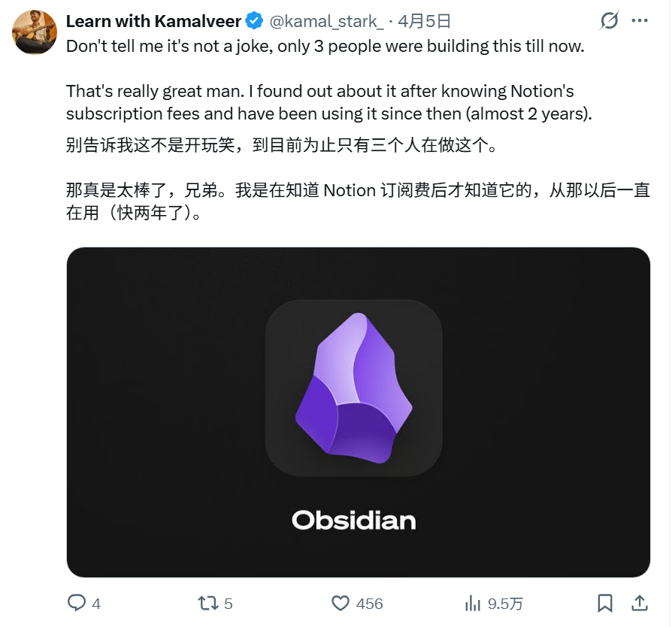Open the reply dialog via comment icon
Viewport: 672px width, 627px height.
point(75,603)
